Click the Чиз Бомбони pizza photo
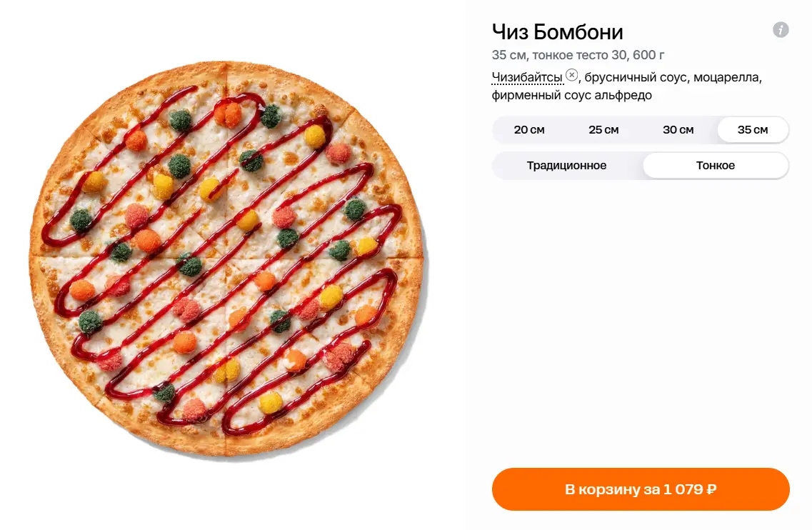This screenshot has height=530, width=812. coord(227,259)
